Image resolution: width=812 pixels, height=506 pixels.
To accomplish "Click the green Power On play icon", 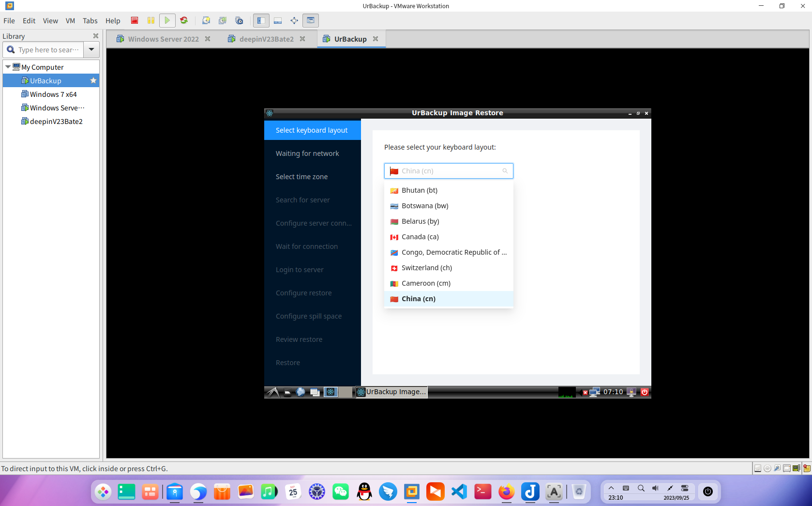I will pyautogui.click(x=167, y=20).
